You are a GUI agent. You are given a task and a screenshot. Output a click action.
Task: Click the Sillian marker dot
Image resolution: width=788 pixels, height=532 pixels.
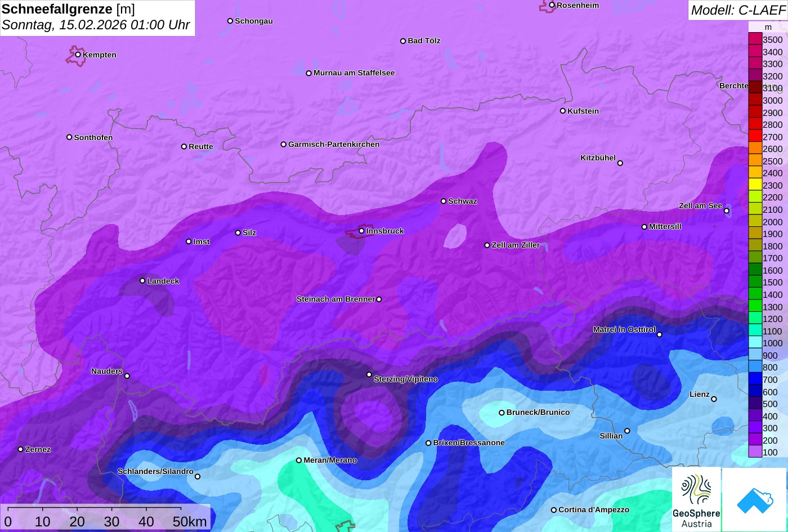coord(627,431)
